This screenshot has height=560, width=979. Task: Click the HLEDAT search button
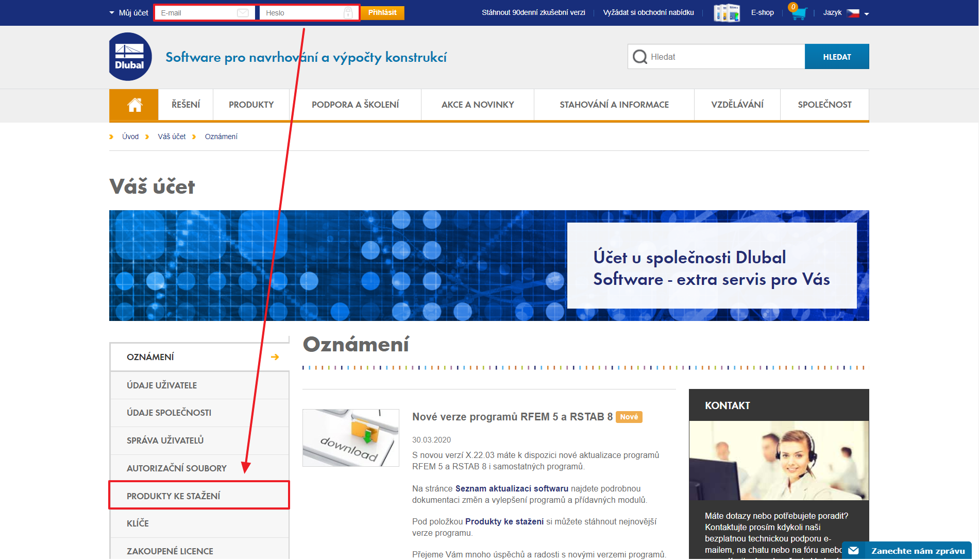(x=837, y=57)
